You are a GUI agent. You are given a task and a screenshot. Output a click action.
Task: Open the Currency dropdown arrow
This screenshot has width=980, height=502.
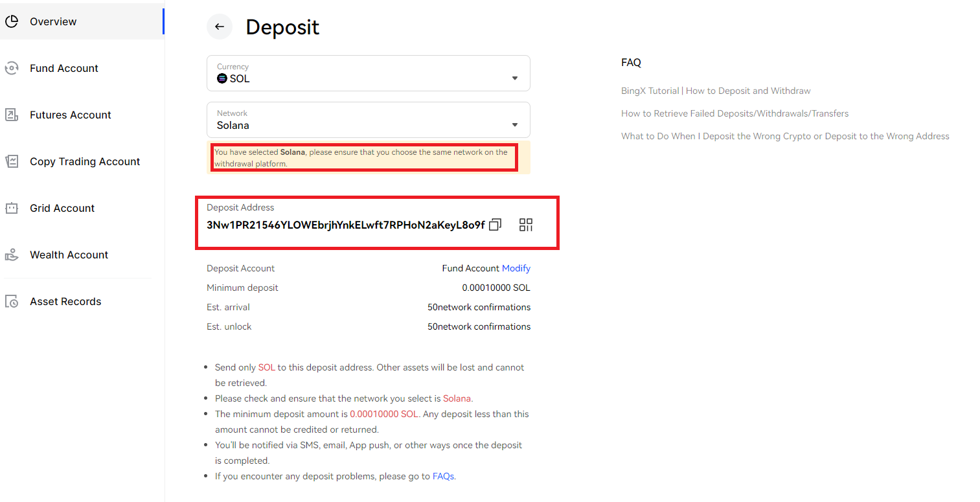[515, 78]
